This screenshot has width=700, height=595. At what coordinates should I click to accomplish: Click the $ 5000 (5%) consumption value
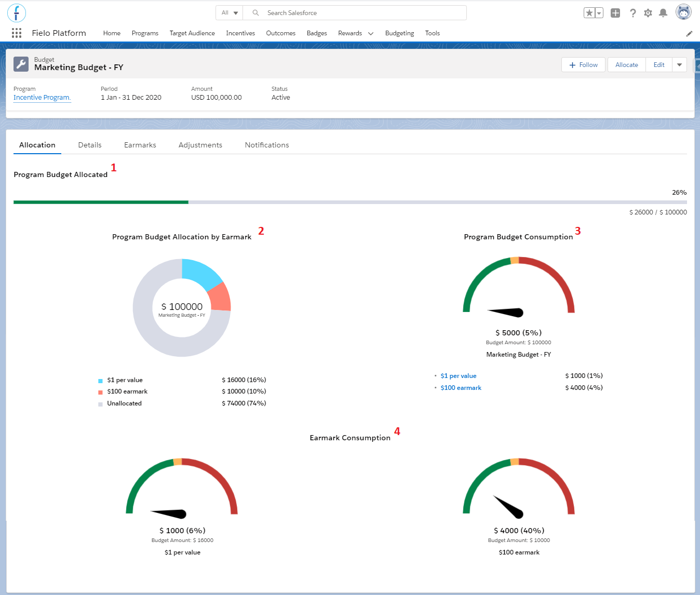point(519,333)
